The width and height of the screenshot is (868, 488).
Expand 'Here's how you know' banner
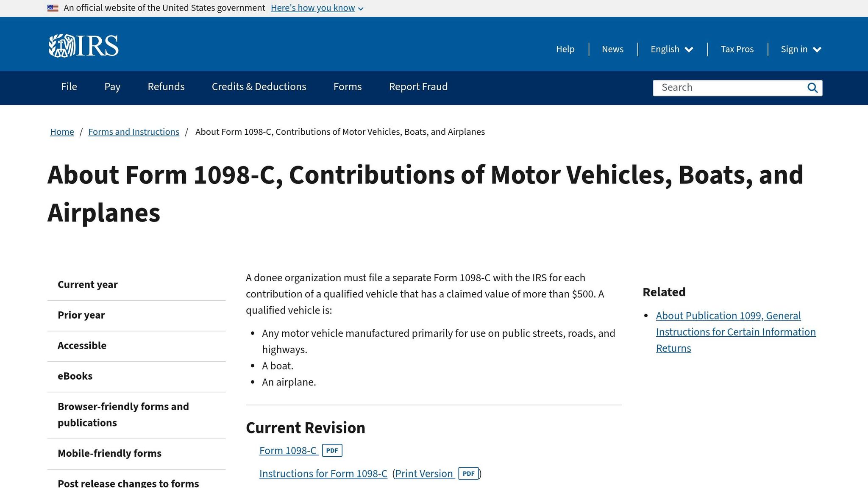pos(317,8)
